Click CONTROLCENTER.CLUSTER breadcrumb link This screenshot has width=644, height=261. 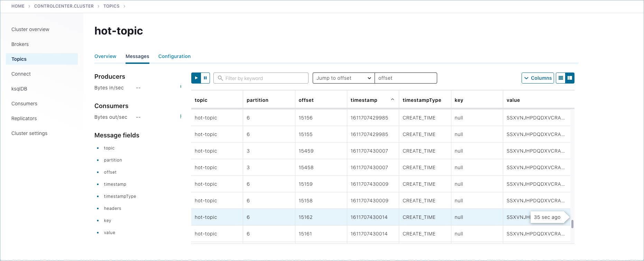64,6
